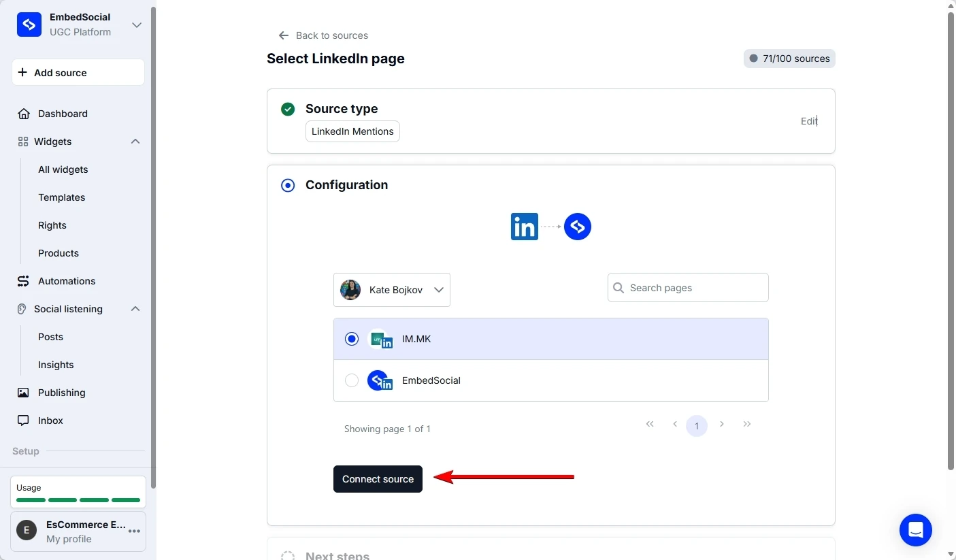Click the Publishing image icon

coord(23,393)
